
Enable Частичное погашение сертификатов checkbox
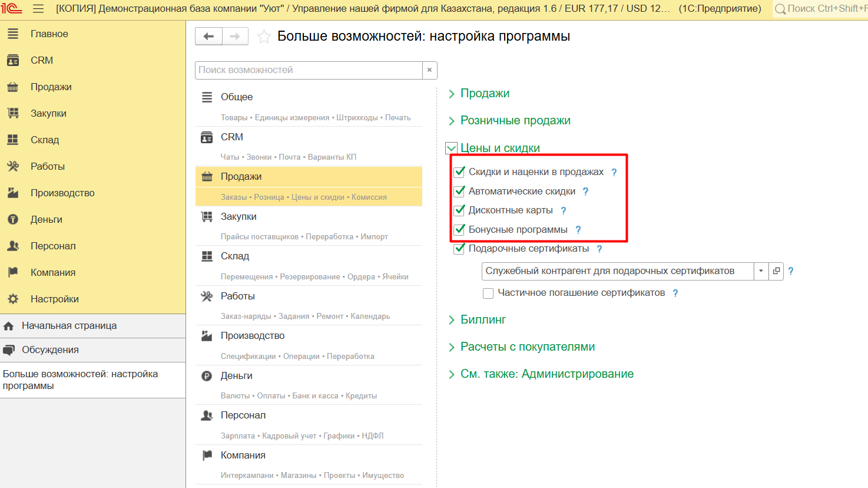click(488, 293)
